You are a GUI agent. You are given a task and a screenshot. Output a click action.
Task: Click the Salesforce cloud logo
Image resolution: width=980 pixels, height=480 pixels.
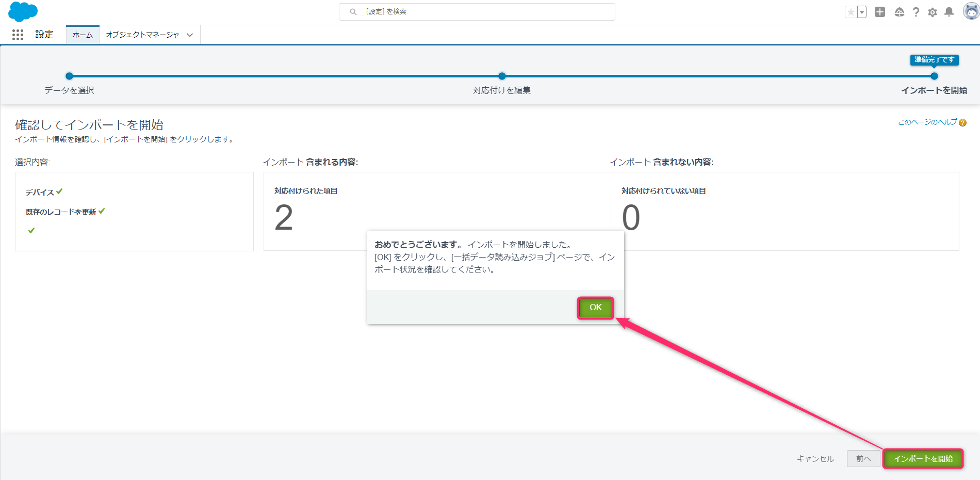(23, 11)
